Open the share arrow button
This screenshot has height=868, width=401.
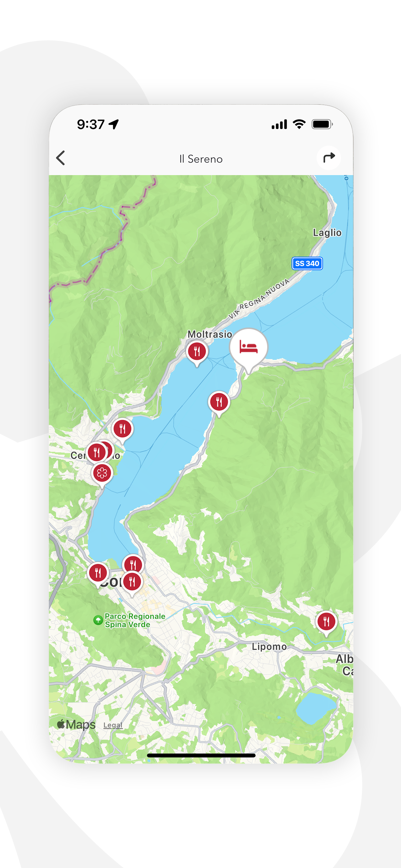tap(329, 158)
